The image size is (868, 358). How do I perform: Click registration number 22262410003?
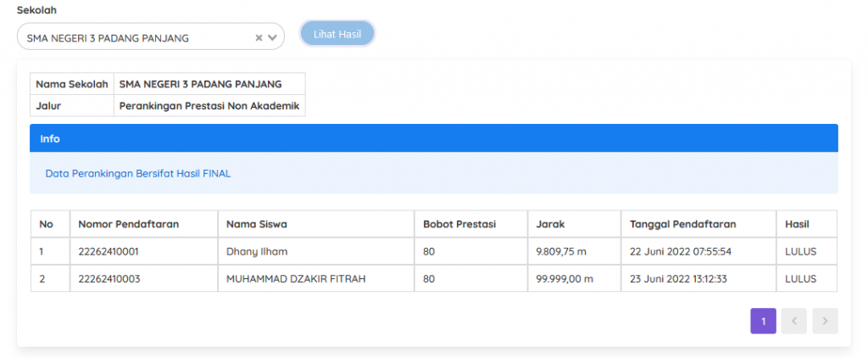click(108, 278)
